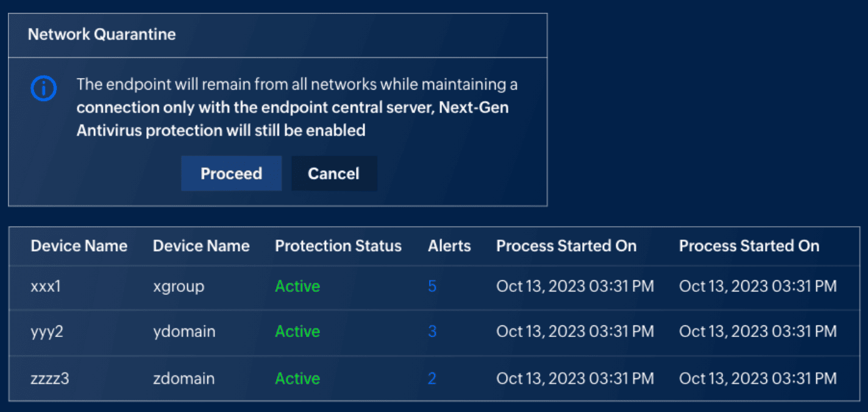
Task: Click Active status for zzzz3
Action: pos(297,378)
